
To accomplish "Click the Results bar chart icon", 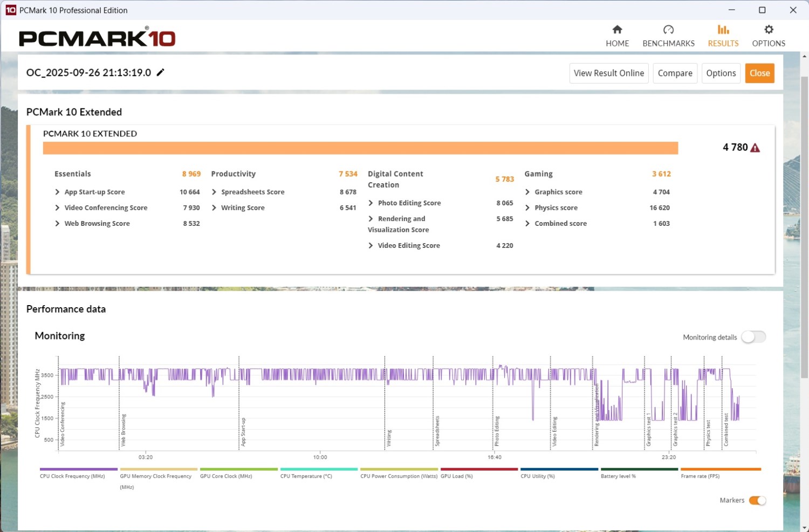I will 723,30.
